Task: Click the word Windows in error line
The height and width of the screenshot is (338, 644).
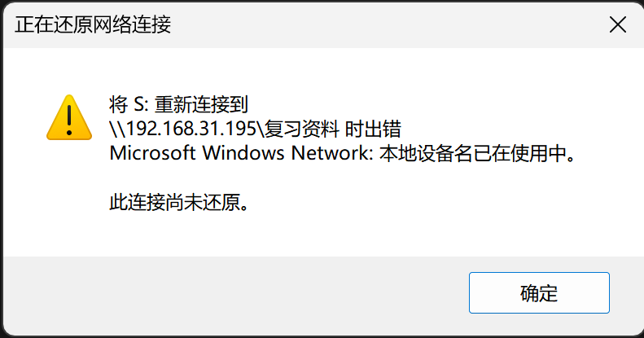Action: (243, 153)
